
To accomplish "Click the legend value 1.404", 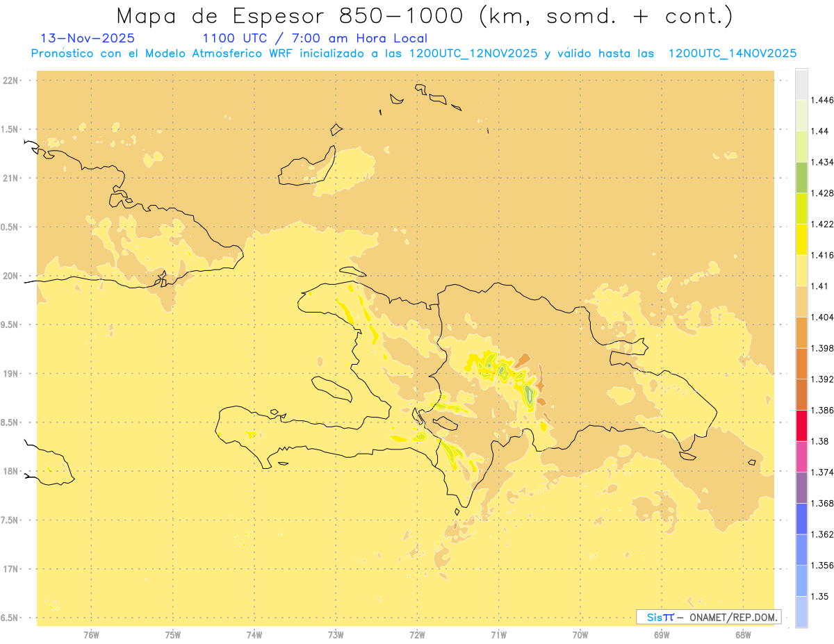I will (x=822, y=317).
